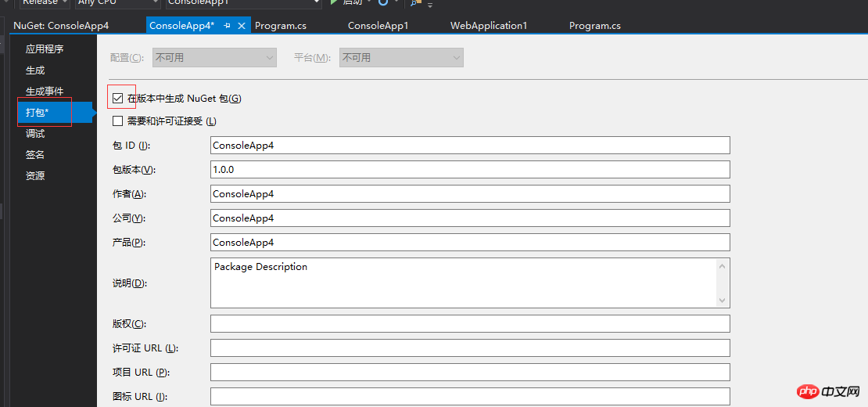Pin the ConsoleApp4* tab
This screenshot has height=407, width=868.
[227, 26]
